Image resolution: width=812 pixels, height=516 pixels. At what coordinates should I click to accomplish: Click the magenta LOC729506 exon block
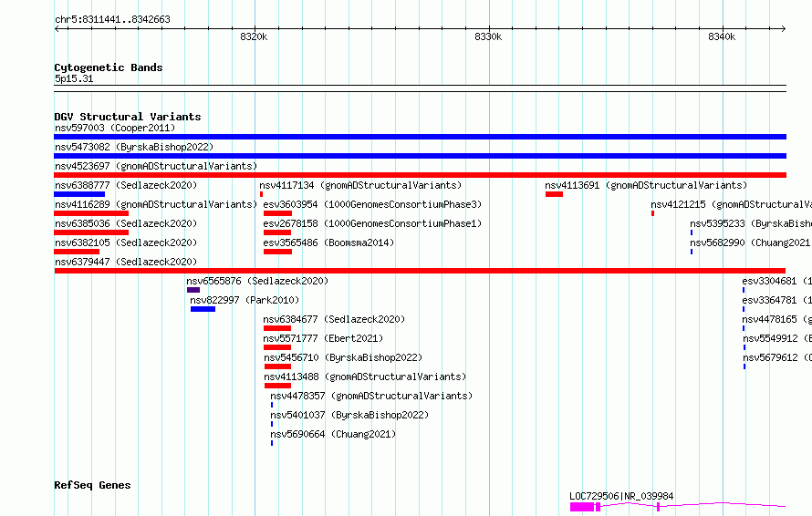(x=582, y=507)
